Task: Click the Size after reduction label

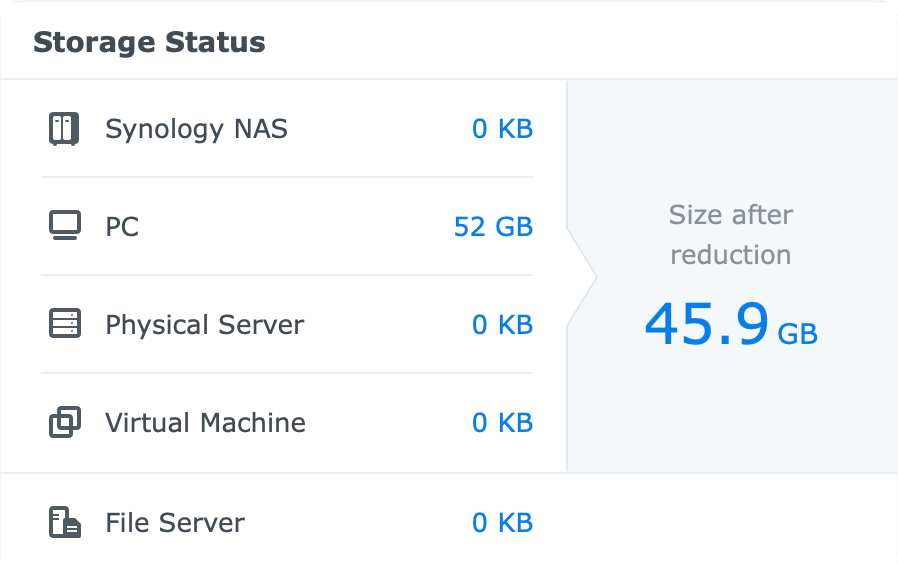Action: pyautogui.click(x=731, y=235)
